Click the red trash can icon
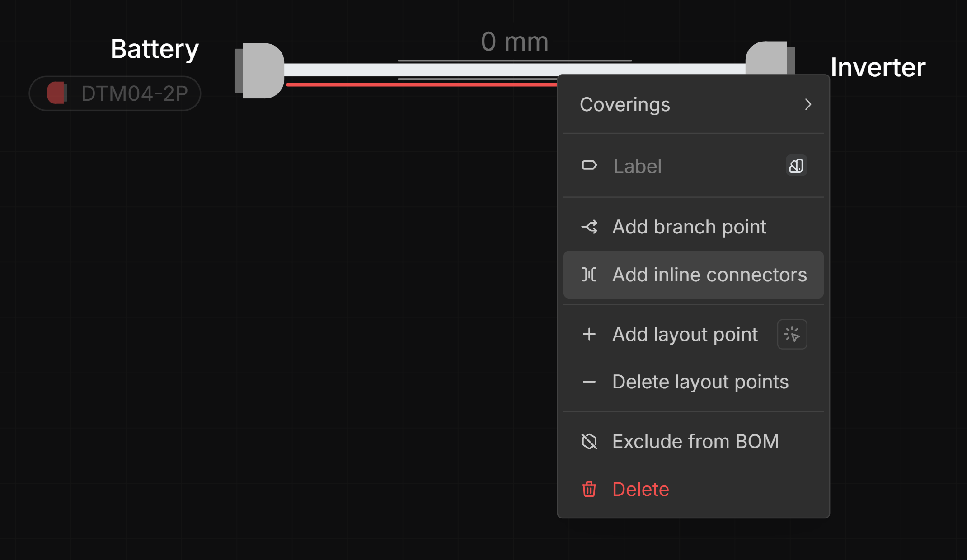The width and height of the screenshot is (967, 560). pyautogui.click(x=589, y=489)
